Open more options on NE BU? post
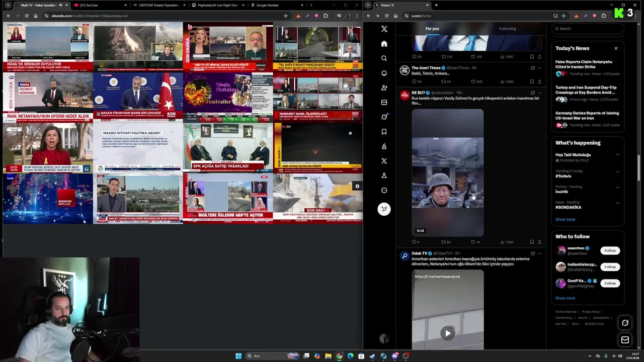This screenshot has height=362, width=644. [x=539, y=93]
